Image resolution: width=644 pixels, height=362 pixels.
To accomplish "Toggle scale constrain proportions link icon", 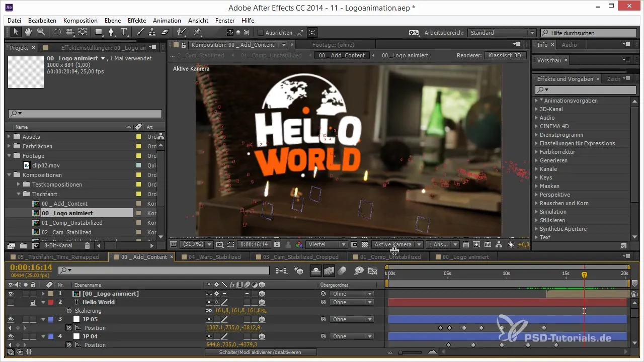I will pyautogui.click(x=209, y=311).
